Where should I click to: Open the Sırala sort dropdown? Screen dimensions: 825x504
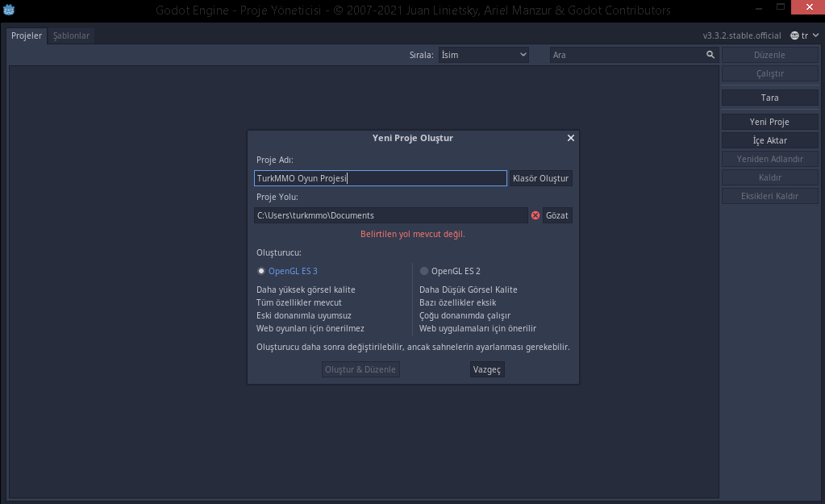(x=484, y=55)
